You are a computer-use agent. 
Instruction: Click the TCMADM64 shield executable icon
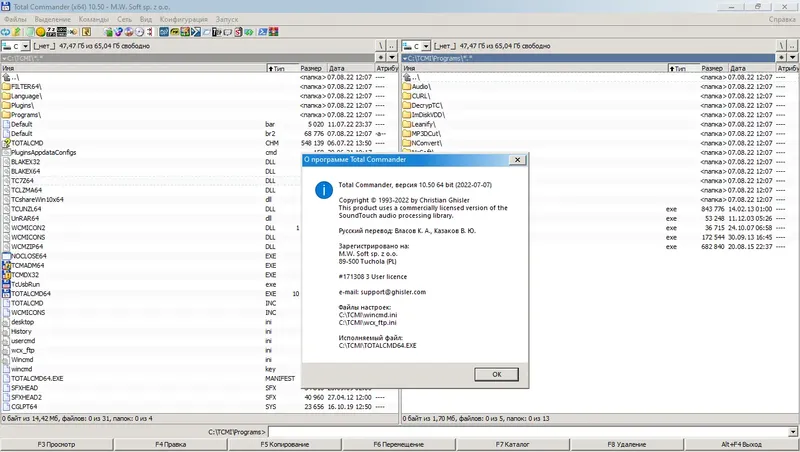pyautogui.click(x=6, y=265)
